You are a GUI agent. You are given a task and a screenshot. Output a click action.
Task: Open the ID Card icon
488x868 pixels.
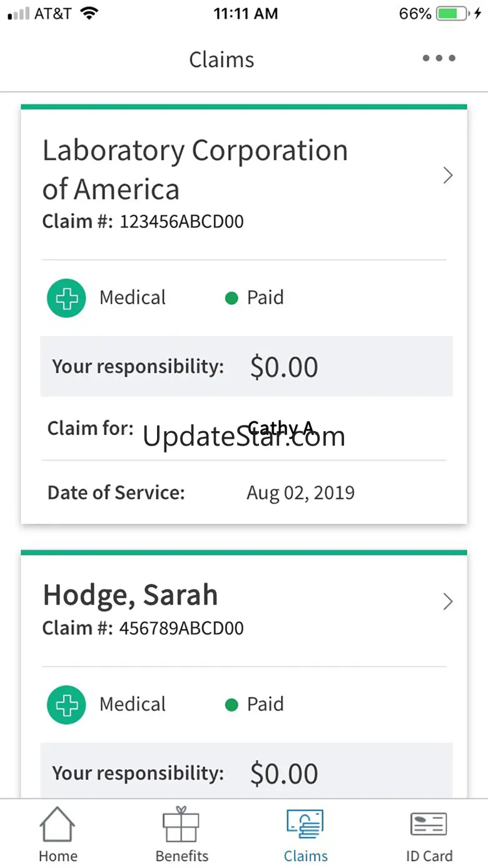click(429, 824)
